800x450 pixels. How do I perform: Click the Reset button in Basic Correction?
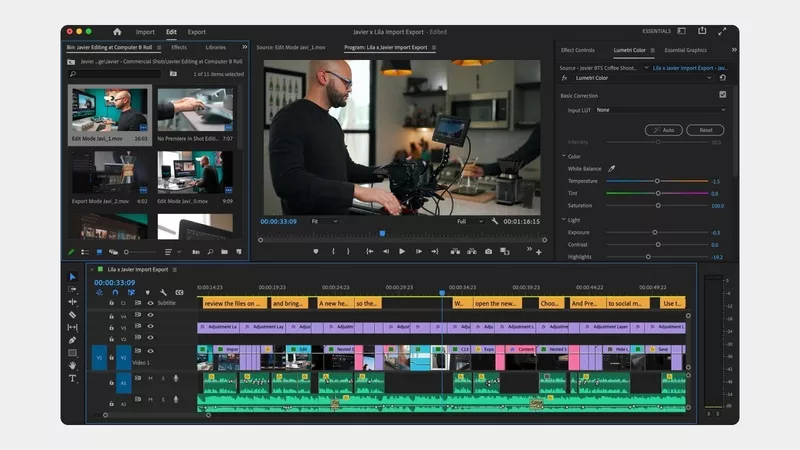705,130
